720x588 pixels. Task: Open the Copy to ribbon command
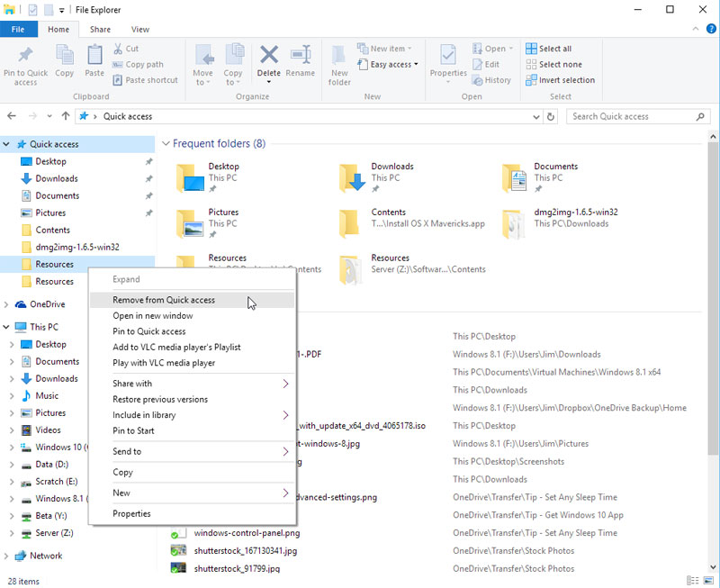(x=233, y=65)
